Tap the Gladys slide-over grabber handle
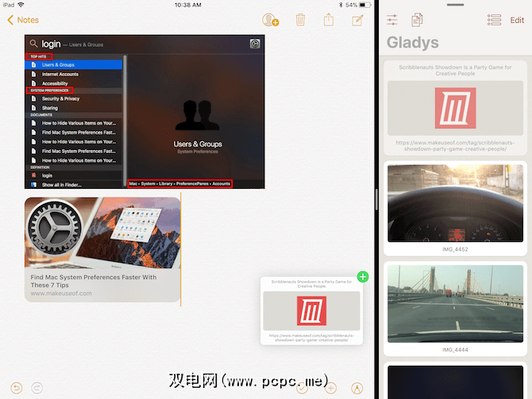 455,5
